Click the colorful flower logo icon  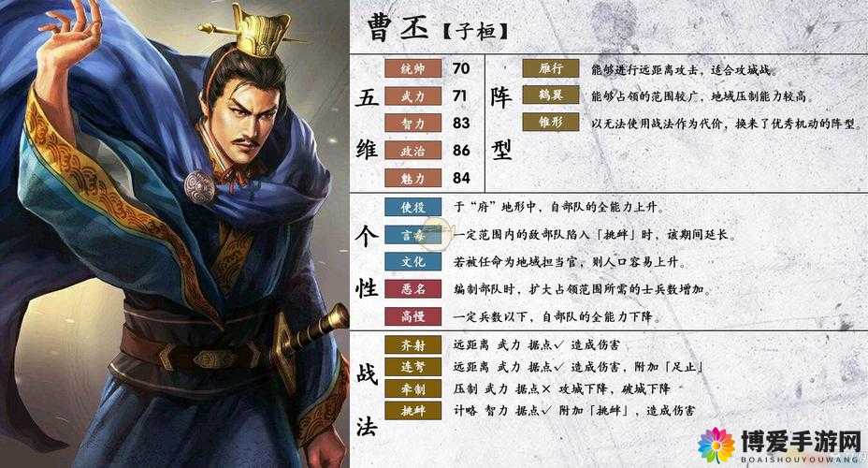[716, 444]
